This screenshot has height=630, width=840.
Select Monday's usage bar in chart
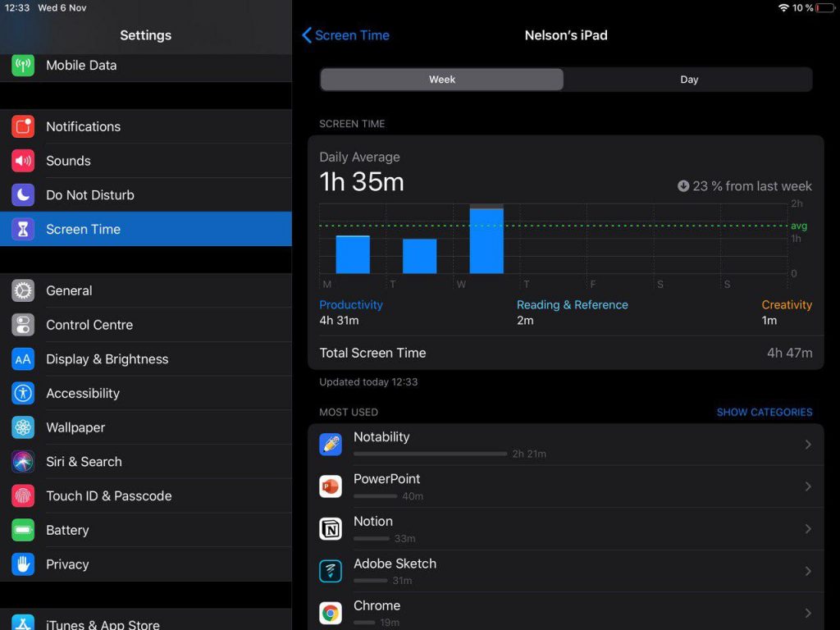tap(353, 254)
